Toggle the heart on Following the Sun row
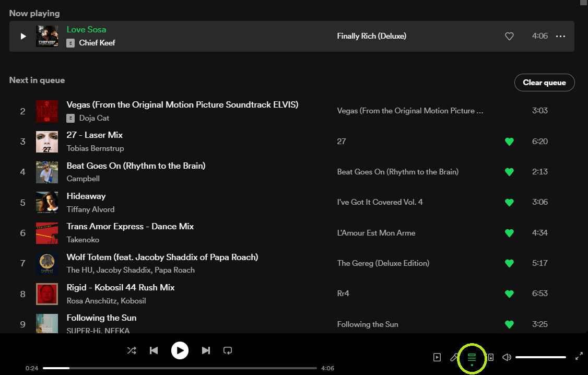 pyautogui.click(x=509, y=324)
